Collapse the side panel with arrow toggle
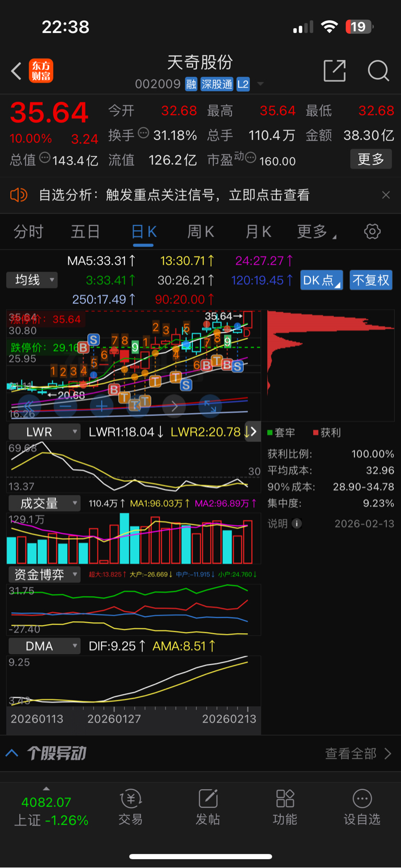Image resolution: width=401 pixels, height=868 pixels. pos(253,432)
